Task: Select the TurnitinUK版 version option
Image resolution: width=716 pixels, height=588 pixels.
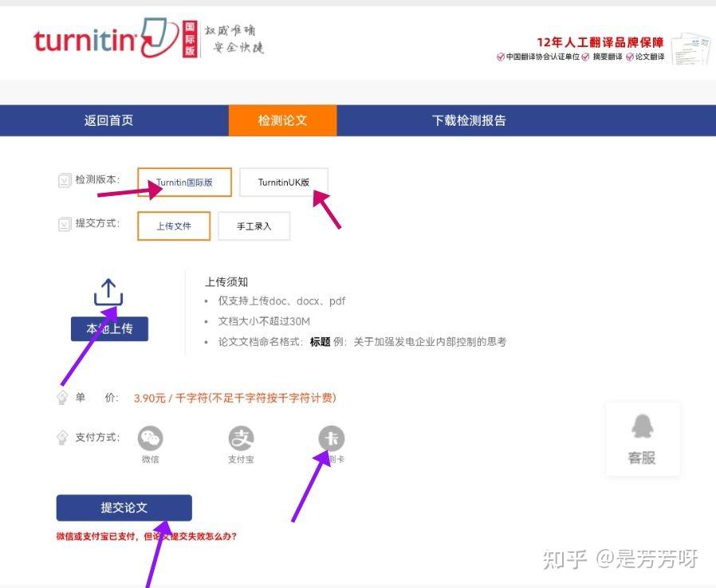Action: 284,182
